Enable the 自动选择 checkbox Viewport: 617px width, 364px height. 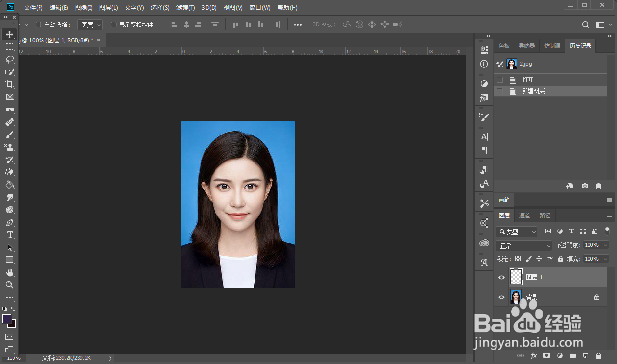(x=39, y=25)
